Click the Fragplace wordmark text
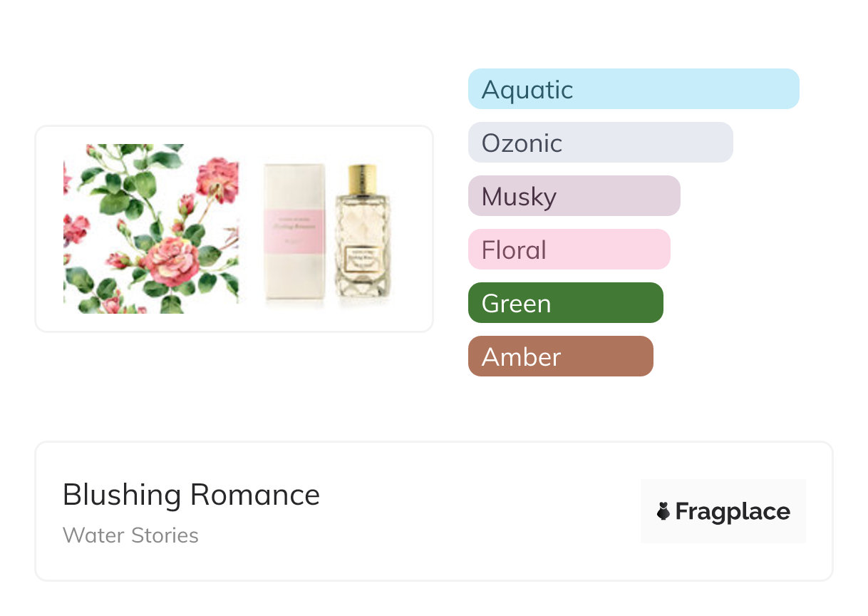Image resolution: width=868 pixels, height=616 pixels. [732, 512]
